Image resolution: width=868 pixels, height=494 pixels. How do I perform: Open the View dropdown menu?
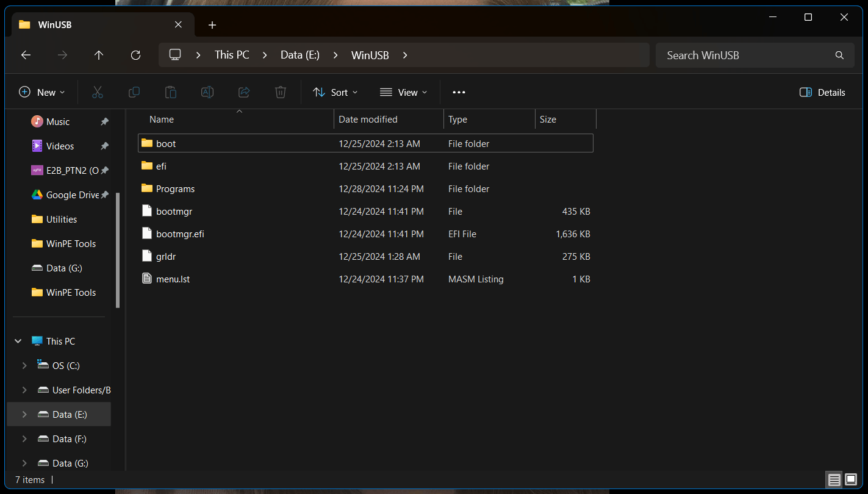403,92
